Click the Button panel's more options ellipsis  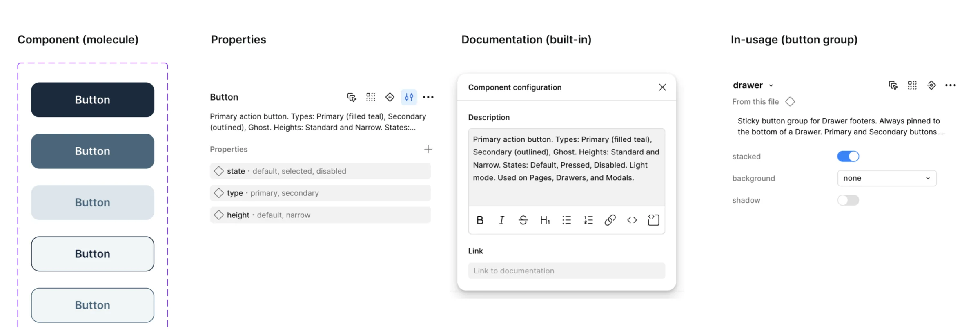(428, 97)
